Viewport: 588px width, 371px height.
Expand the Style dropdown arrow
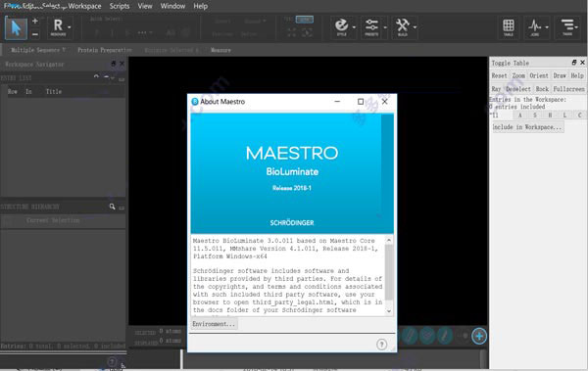tap(354, 27)
